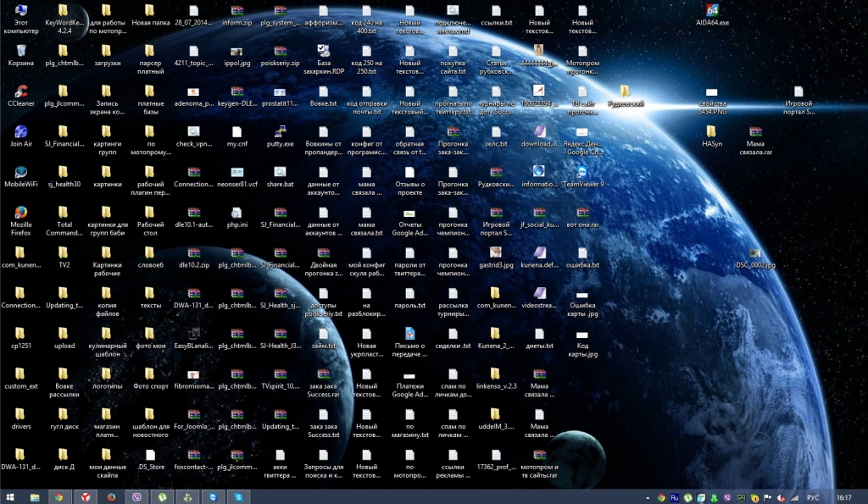
Task: Select the putty.exe desktop icon
Action: click(280, 133)
